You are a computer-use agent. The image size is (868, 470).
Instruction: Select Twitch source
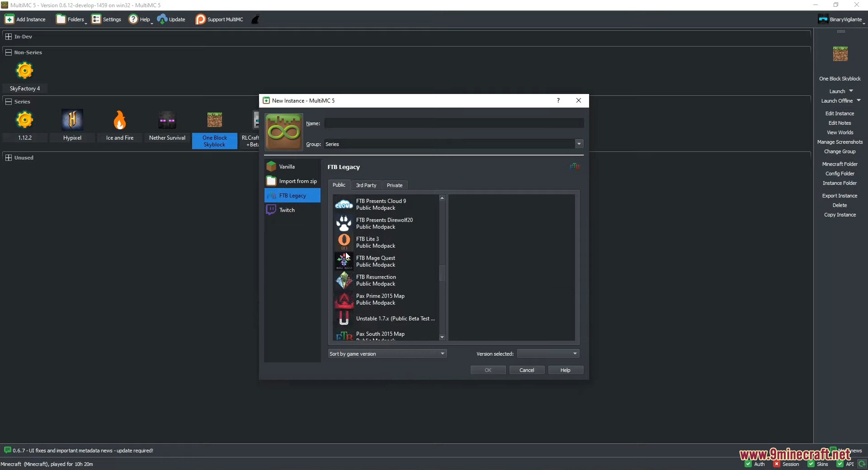click(x=292, y=210)
